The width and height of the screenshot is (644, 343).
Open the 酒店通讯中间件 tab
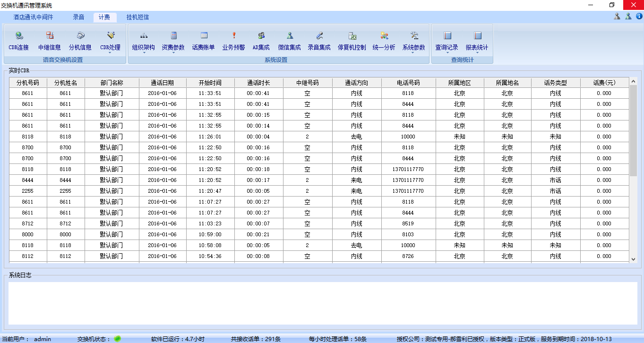point(33,17)
